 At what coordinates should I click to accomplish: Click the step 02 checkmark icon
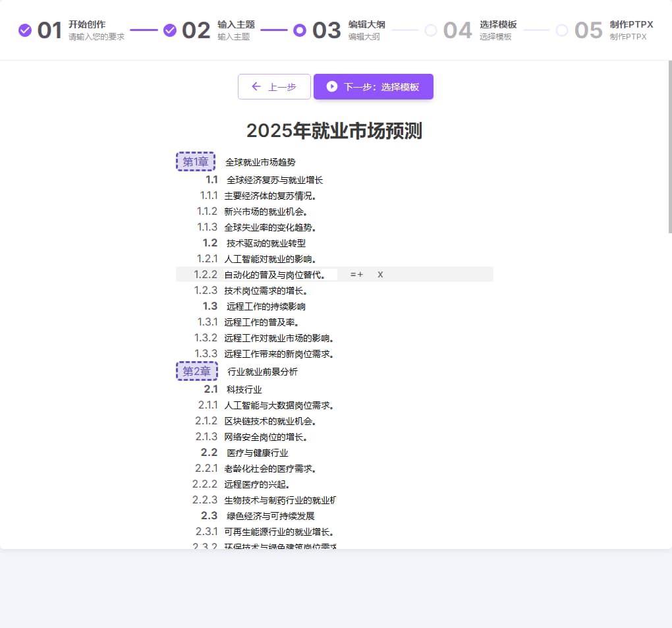[x=170, y=30]
